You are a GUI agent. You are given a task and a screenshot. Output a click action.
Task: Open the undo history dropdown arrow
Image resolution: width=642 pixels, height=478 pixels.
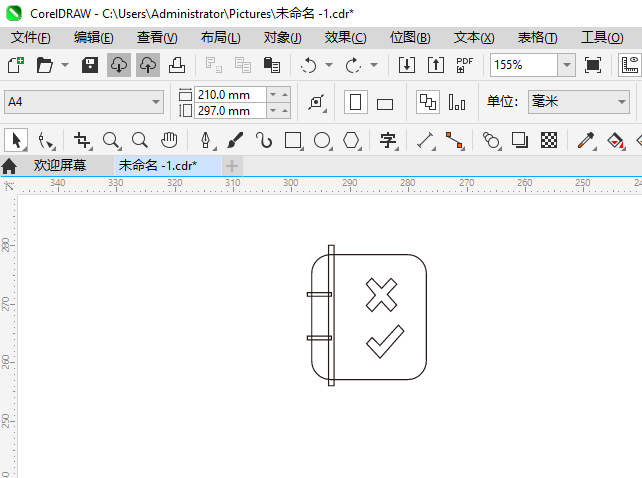tap(329, 65)
